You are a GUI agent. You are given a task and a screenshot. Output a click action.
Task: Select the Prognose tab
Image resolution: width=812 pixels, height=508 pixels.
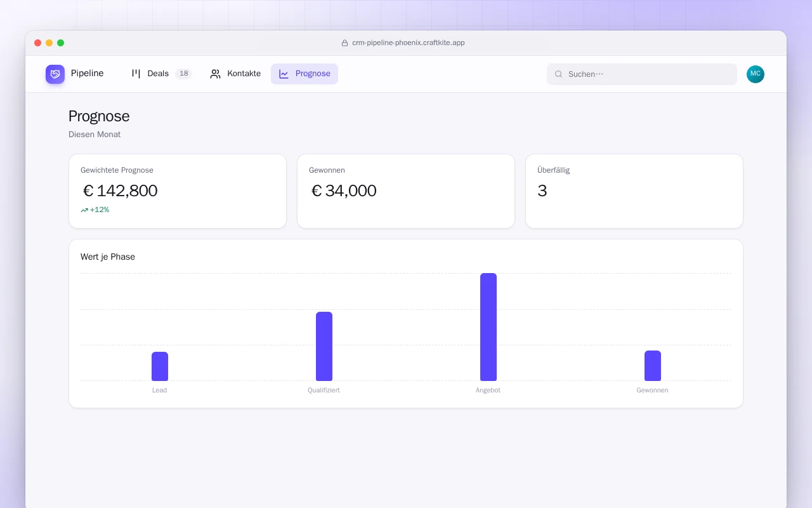[304, 74]
